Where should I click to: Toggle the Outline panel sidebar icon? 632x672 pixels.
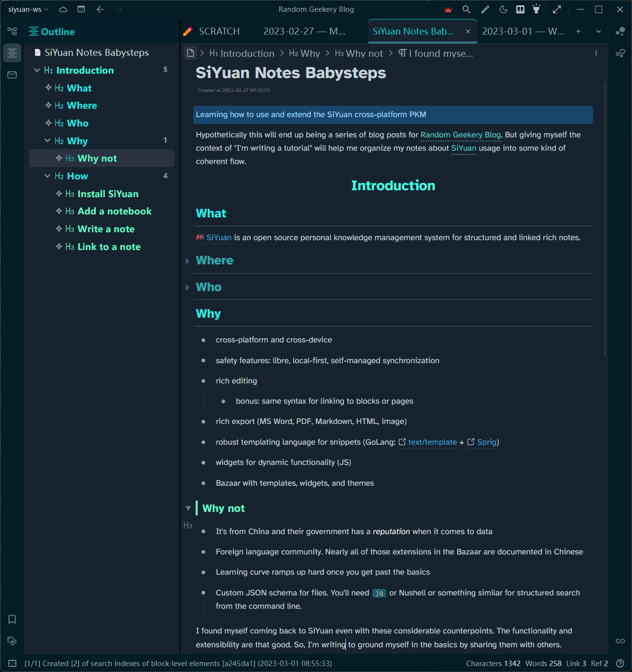point(12,53)
